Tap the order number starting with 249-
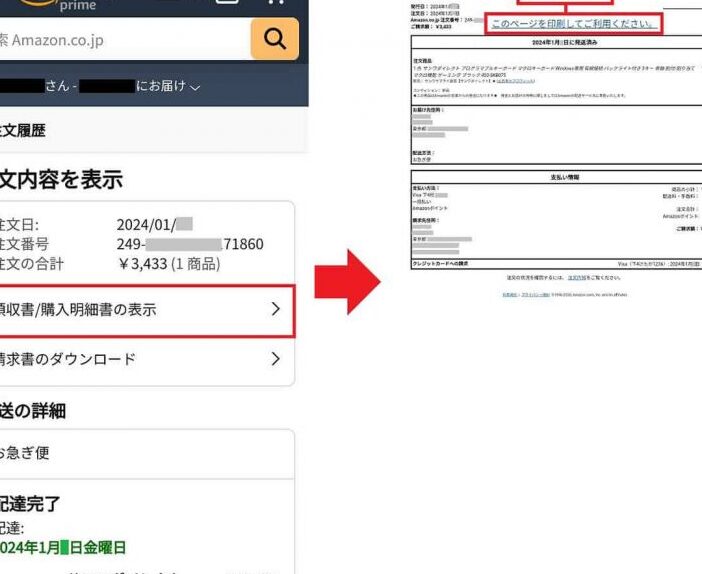This screenshot has height=574, width=702. tap(190, 244)
